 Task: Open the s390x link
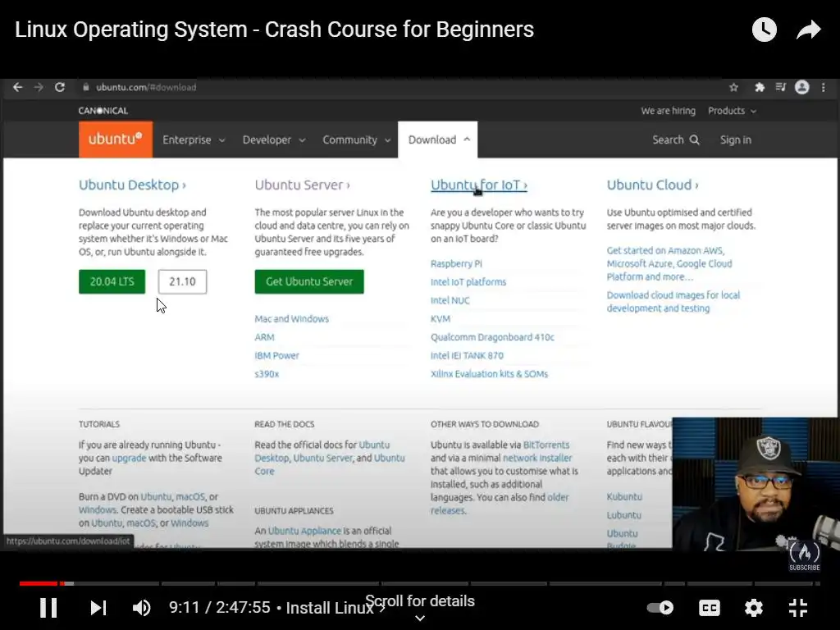coord(267,374)
